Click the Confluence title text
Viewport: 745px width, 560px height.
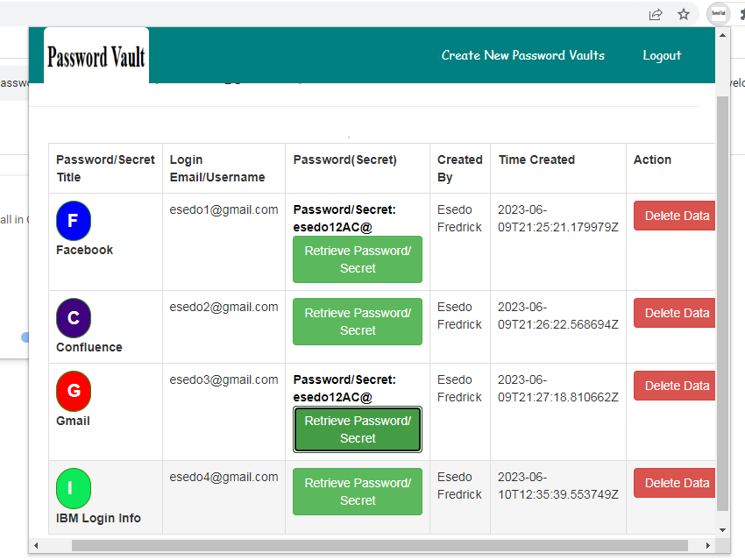[x=89, y=348]
